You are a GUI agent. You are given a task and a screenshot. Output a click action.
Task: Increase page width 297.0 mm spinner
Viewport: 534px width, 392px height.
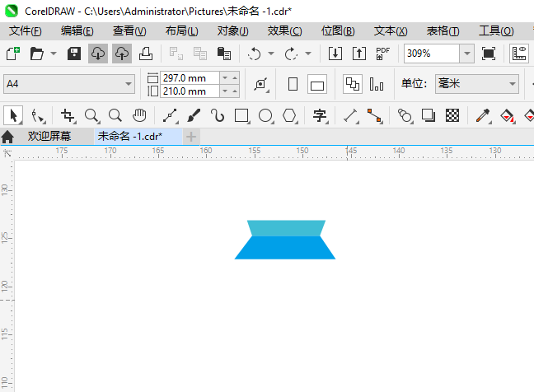235,78
